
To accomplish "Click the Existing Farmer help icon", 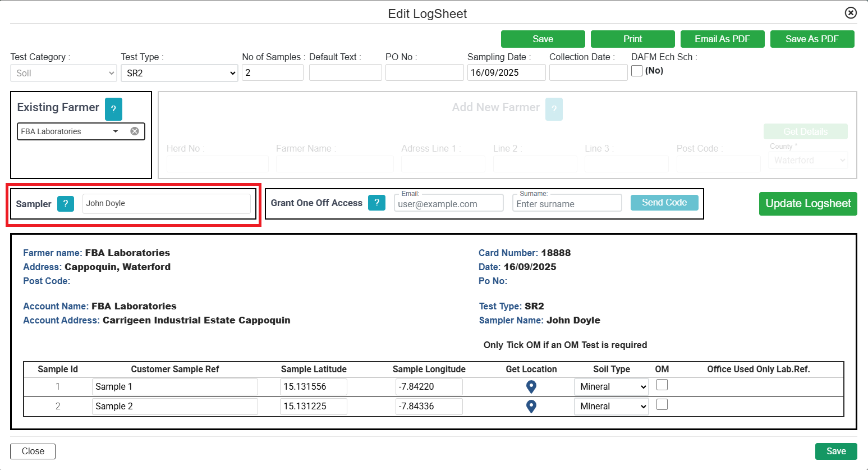I will coord(113,109).
